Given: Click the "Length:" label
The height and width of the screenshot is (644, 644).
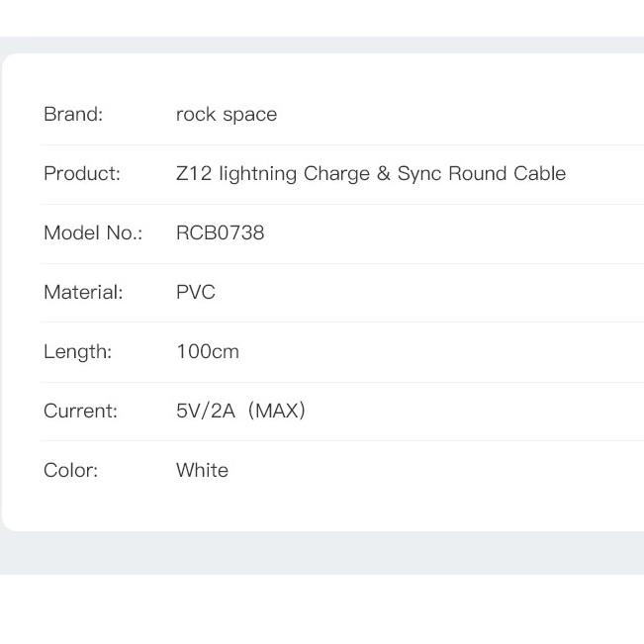Looking at the screenshot, I should [x=78, y=352].
